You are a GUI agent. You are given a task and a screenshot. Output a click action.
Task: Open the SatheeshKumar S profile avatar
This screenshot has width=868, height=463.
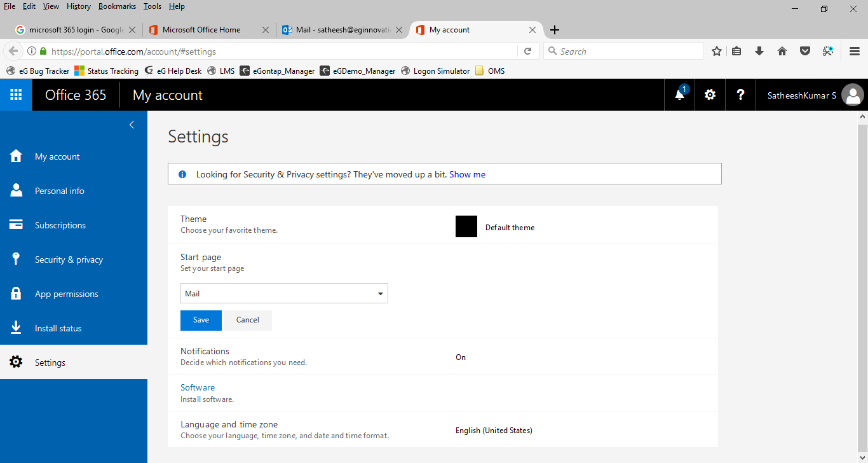[x=852, y=95]
